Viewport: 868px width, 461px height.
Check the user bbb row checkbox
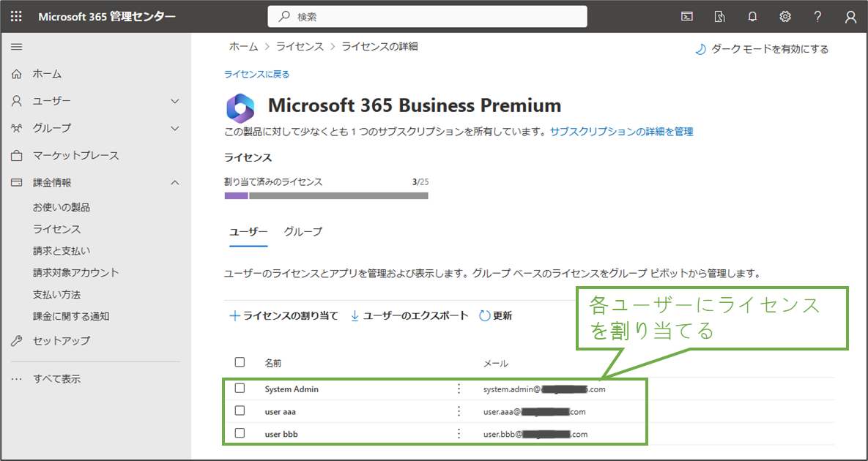240,433
